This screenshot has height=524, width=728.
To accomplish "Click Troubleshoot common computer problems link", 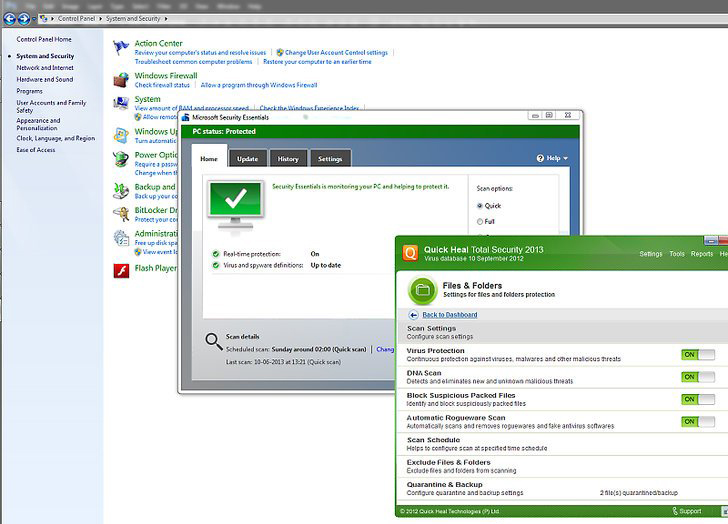I will pos(193,61).
